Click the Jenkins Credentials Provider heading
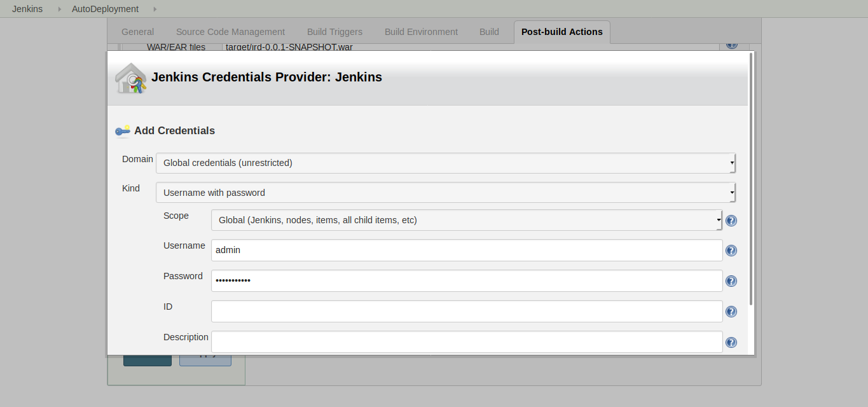Screen dimensions: 868x407 click(266, 78)
